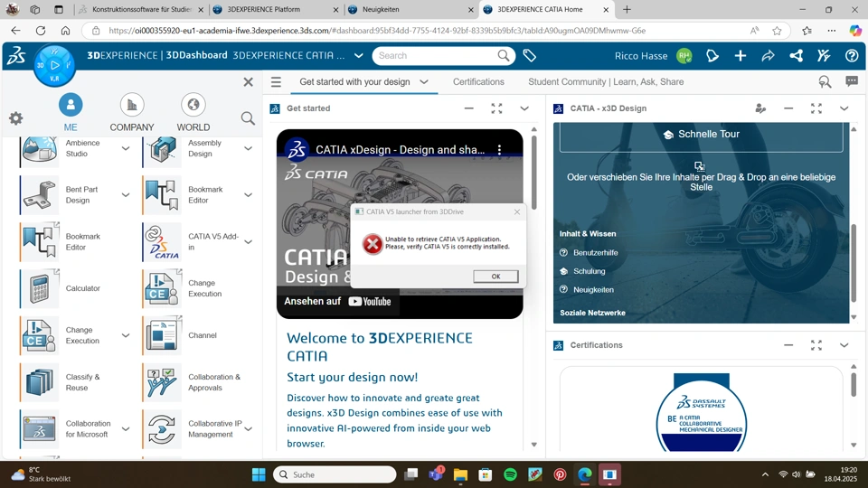Expand the Assembly Design dropdown chevron

click(x=248, y=148)
